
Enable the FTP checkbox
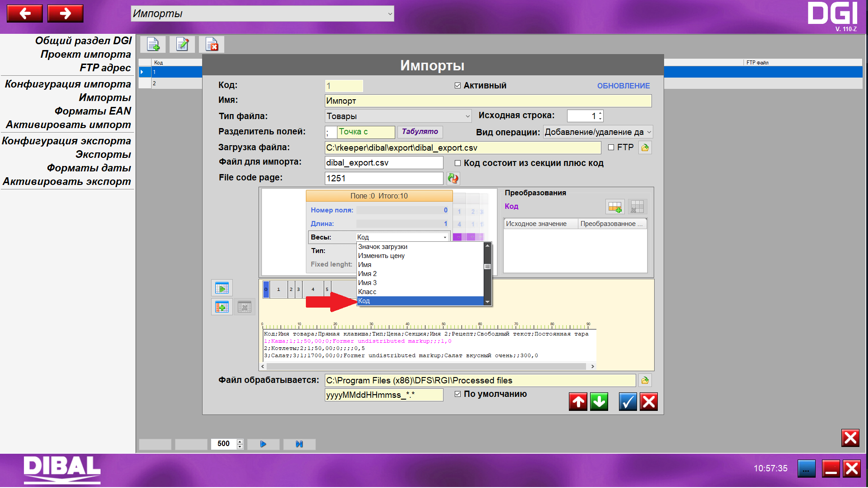point(611,147)
